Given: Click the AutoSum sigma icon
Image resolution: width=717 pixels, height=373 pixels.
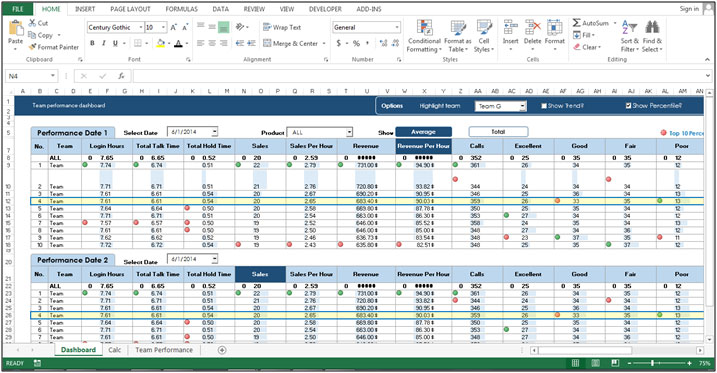Looking at the screenshot, I should click(x=577, y=23).
